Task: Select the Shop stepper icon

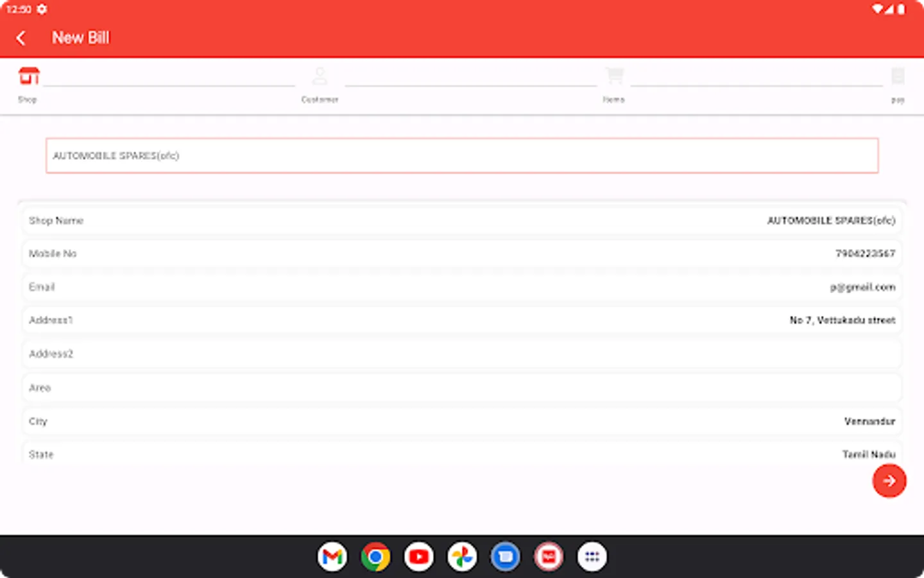Action: click(x=28, y=75)
